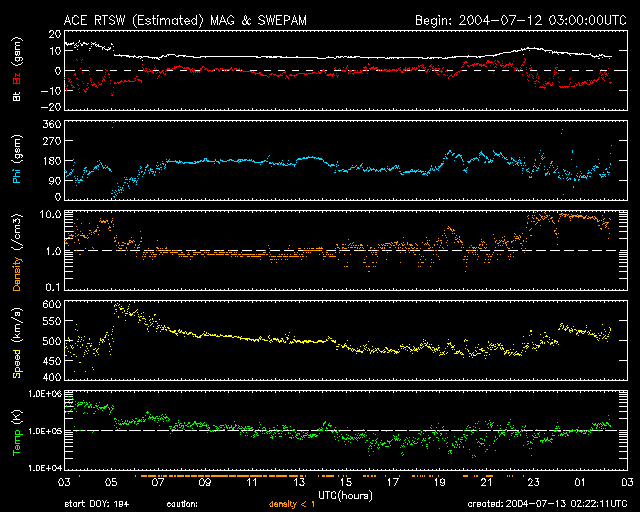Click the '1.0E+05' tick on Temp axis
The height and width of the screenshot is (512, 640).
click(45, 431)
